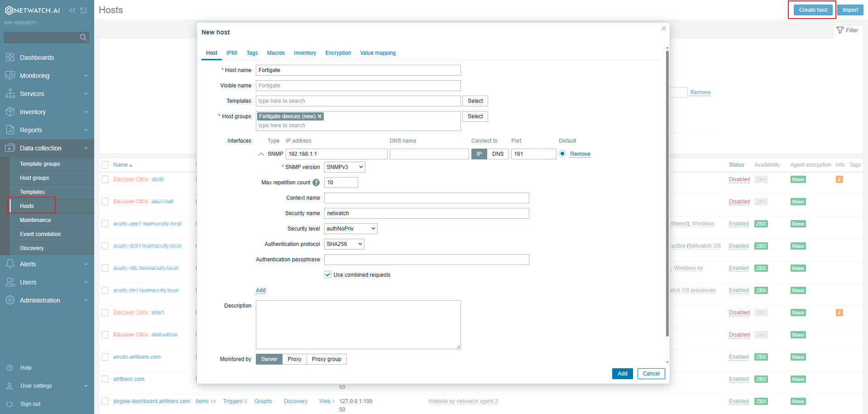The image size is (868, 414).
Task: Click Add to save the new host
Action: [622, 374]
